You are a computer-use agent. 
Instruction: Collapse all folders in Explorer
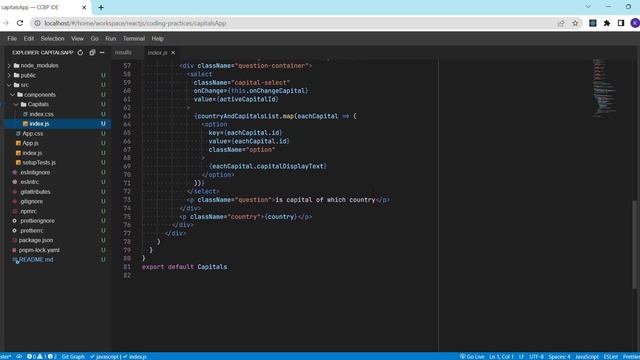coord(92,53)
